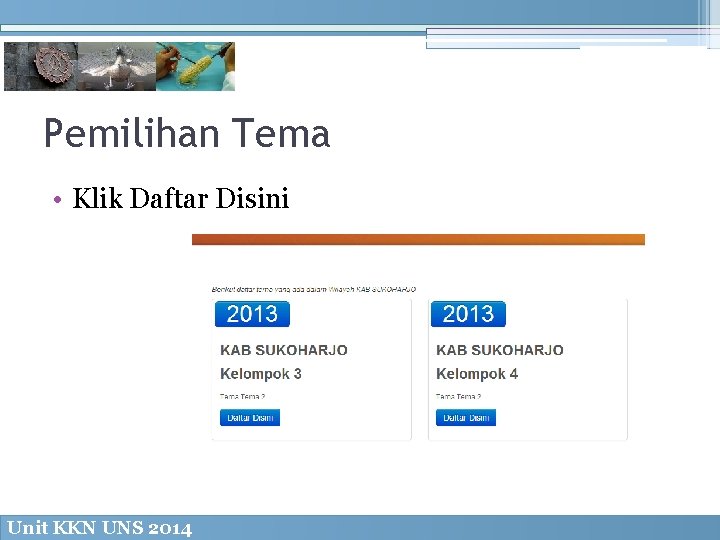Click the Kelompok 3 heading text
The width and height of the screenshot is (720, 540).
(261, 374)
